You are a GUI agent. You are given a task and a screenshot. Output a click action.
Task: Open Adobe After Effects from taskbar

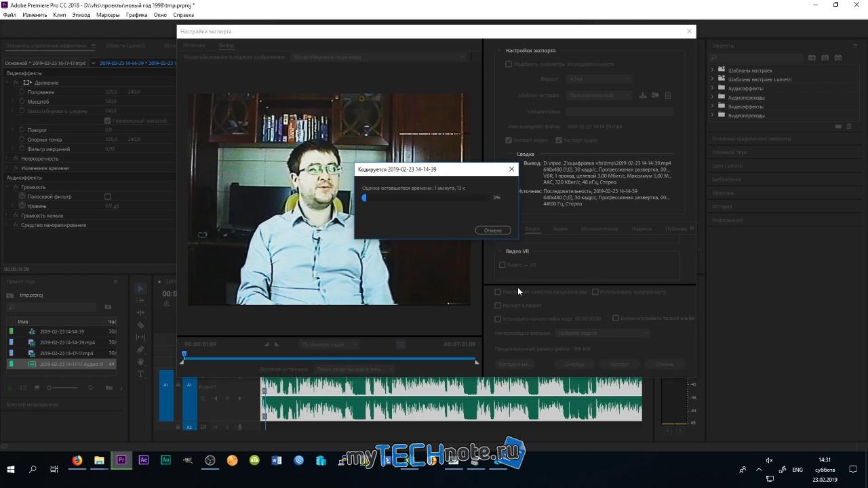coord(143,460)
